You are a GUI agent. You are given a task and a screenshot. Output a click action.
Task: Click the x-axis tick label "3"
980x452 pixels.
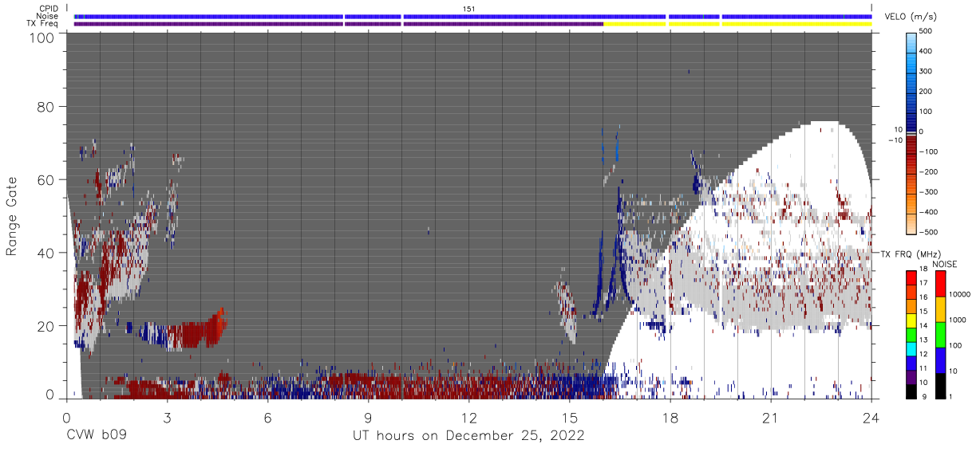(167, 418)
